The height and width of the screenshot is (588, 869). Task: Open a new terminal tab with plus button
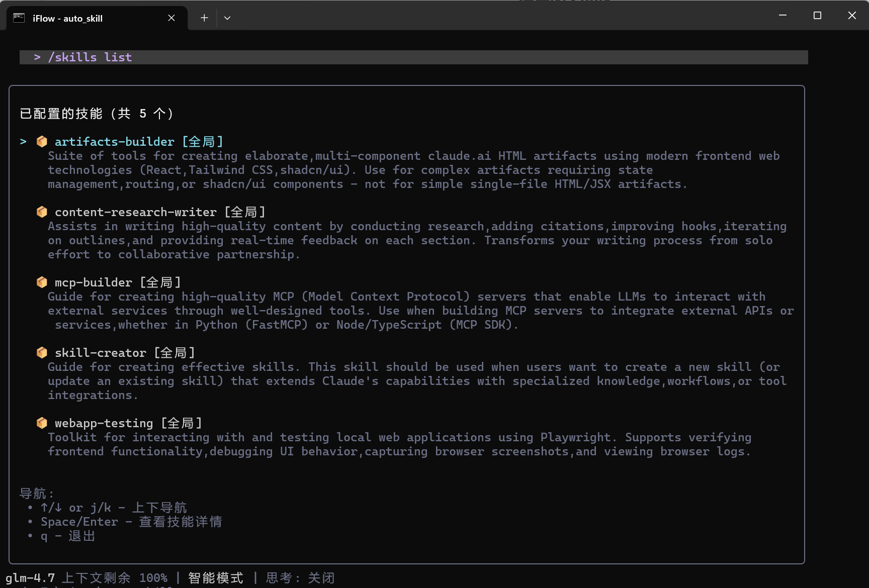(x=204, y=18)
